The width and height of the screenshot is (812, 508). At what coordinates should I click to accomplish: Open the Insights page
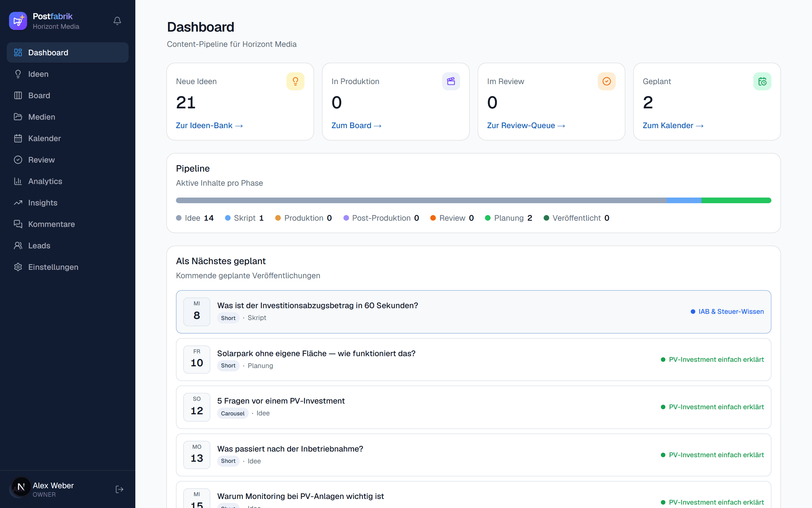[67, 203]
